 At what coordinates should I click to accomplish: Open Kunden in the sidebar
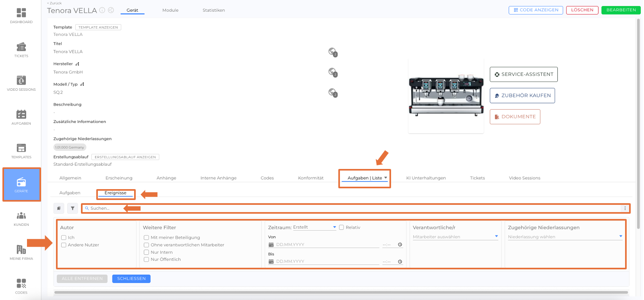(21, 218)
